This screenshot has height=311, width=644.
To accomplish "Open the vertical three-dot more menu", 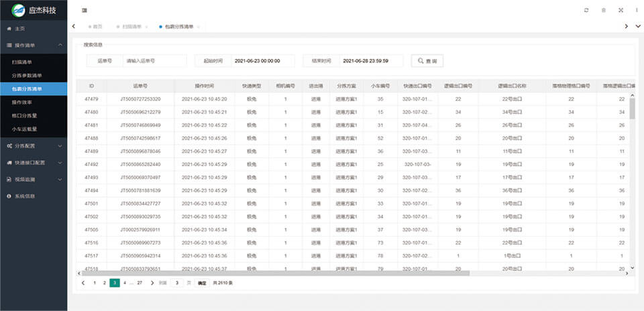I will pos(637,11).
